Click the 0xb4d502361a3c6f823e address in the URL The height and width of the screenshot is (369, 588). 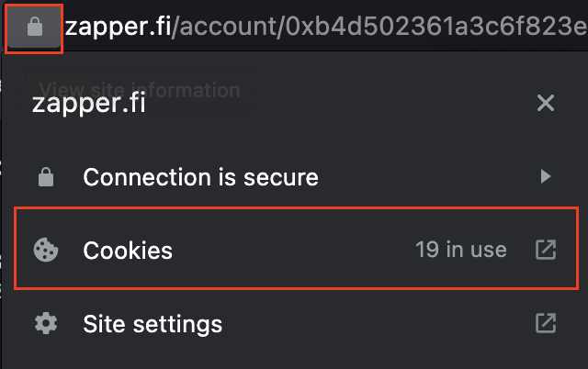pyautogui.click(x=436, y=27)
